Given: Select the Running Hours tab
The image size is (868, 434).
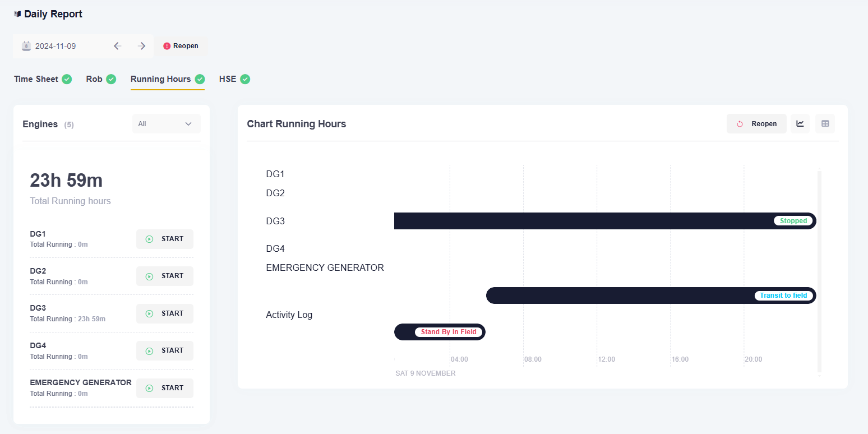Looking at the screenshot, I should [x=160, y=79].
